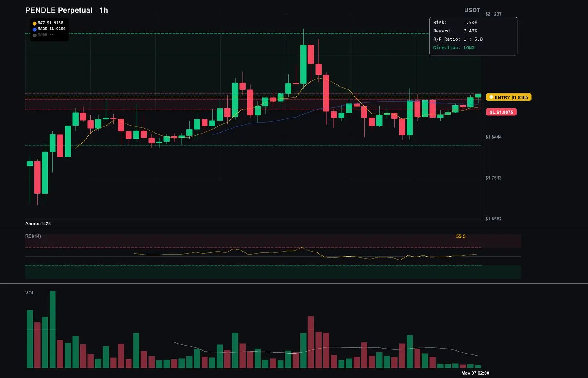Click the USDT currency label
The image size is (588, 378).
[x=472, y=10]
